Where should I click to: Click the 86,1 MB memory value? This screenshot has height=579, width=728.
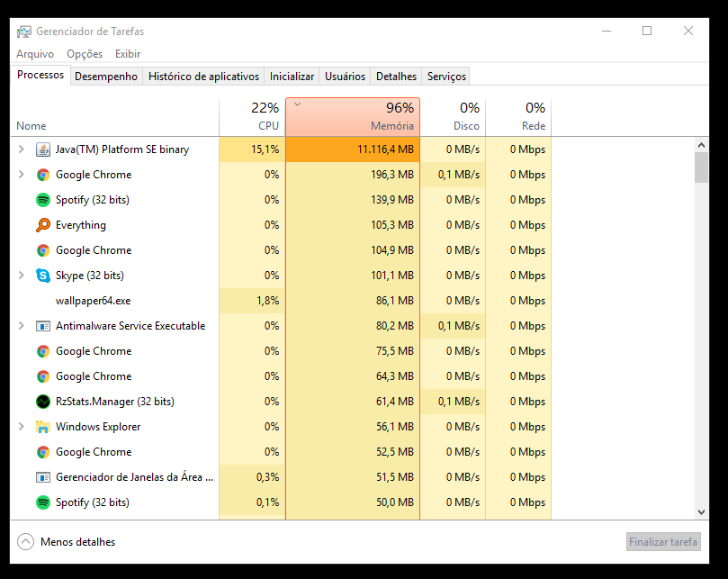point(395,301)
